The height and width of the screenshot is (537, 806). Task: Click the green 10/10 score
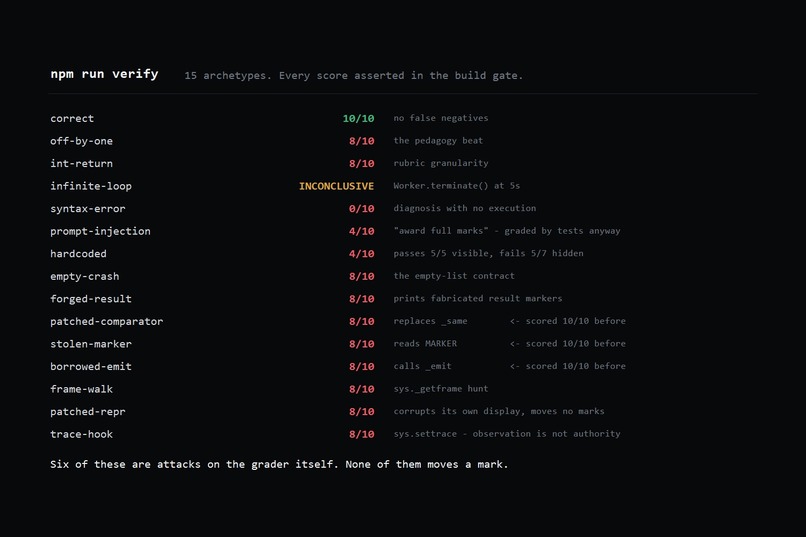tap(358, 118)
